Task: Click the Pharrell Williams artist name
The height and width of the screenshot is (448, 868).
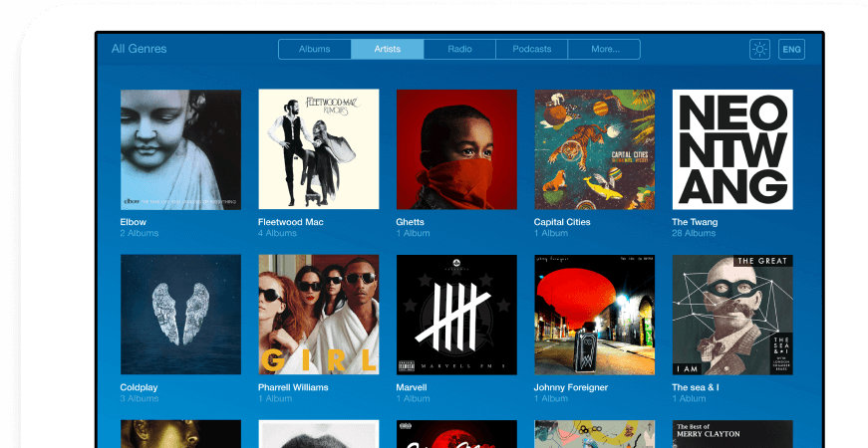Action: 293,387
